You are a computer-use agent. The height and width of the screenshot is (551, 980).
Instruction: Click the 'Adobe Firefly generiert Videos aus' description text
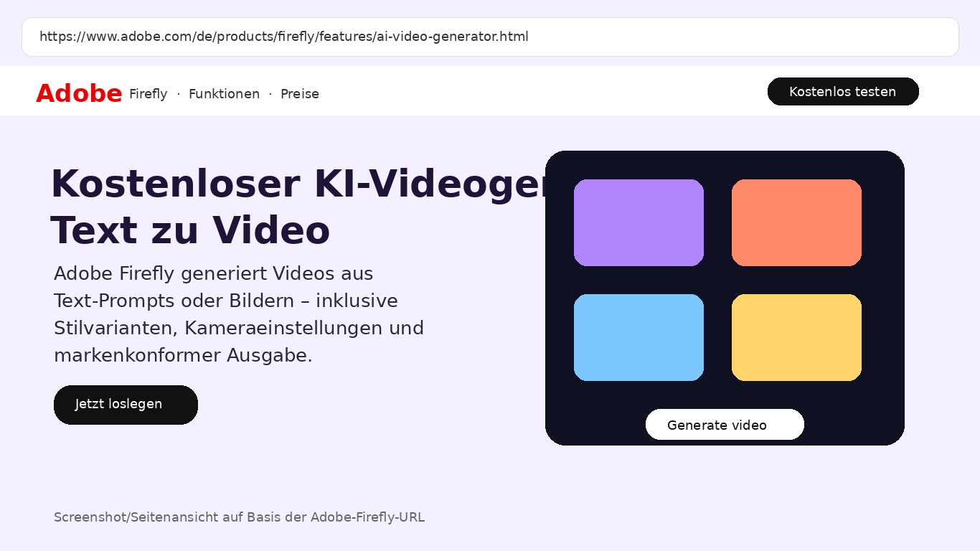point(213,274)
